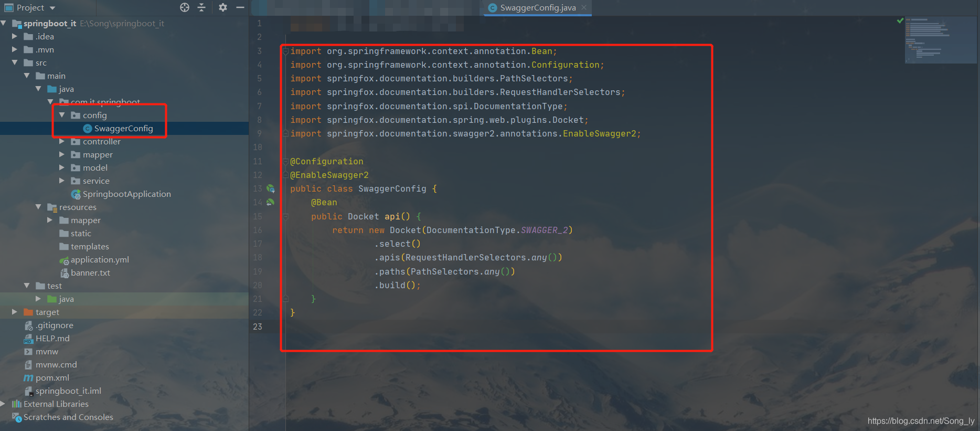
Task: Click the fold arrow beside @Configuration
Action: coord(286,161)
